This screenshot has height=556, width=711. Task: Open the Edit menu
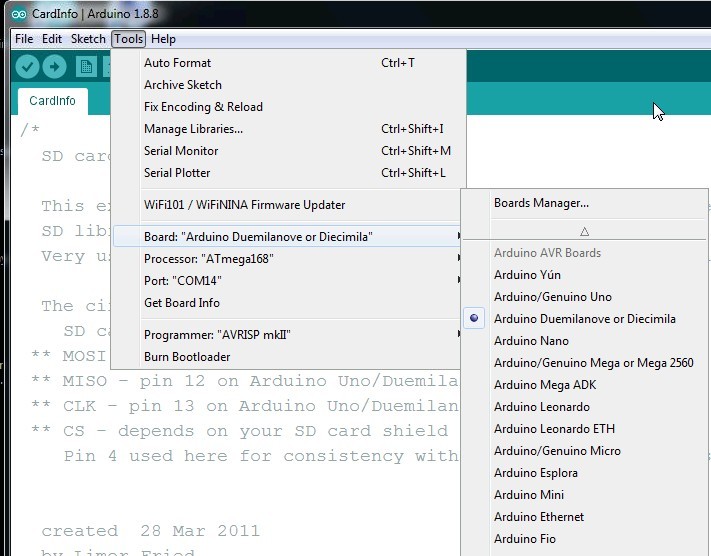[52, 39]
